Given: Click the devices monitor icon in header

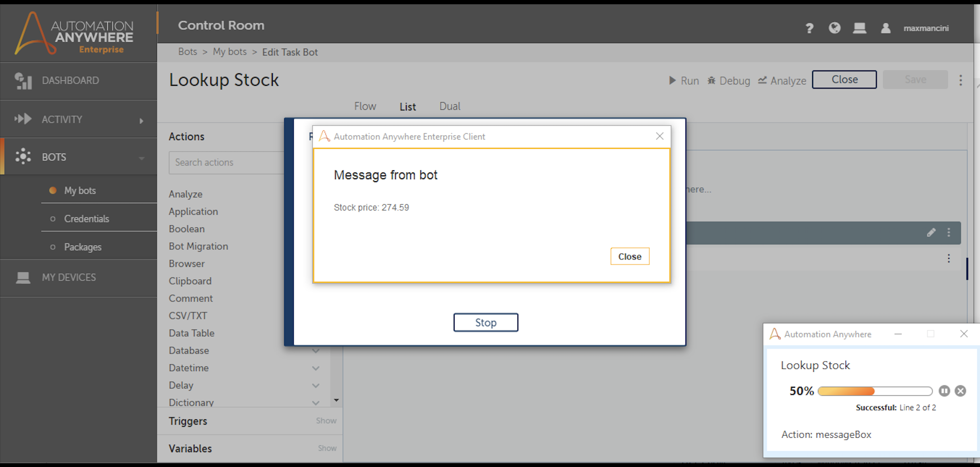Looking at the screenshot, I should coord(859,28).
